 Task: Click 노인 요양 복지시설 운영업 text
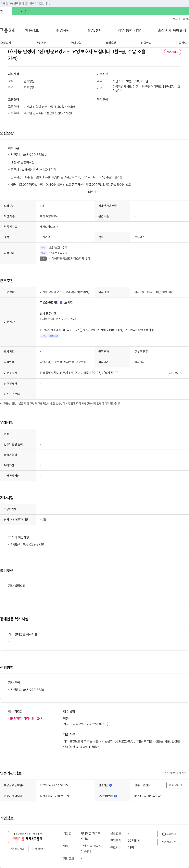(x=91, y=848)
